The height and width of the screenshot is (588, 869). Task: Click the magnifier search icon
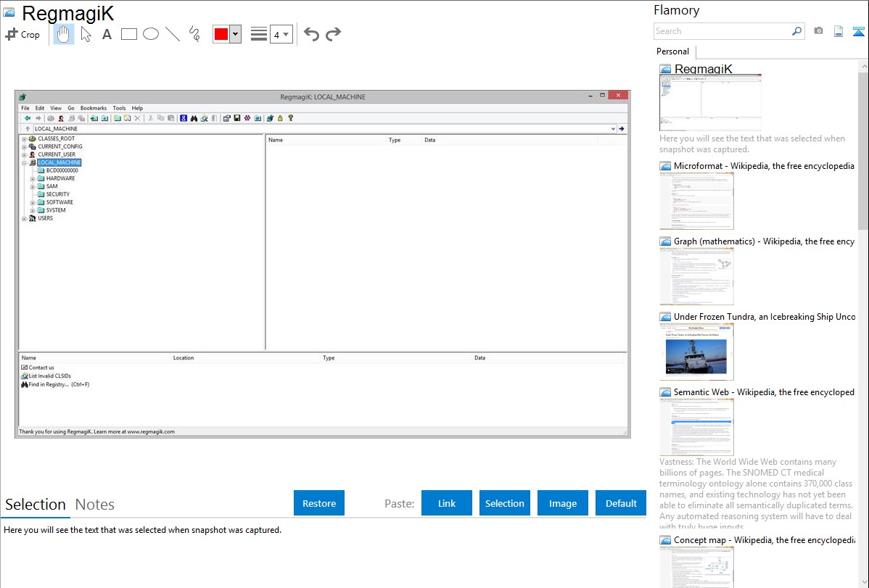[797, 31]
